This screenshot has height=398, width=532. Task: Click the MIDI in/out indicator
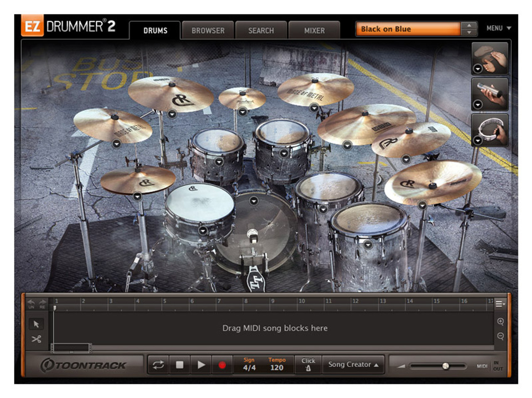(490, 366)
